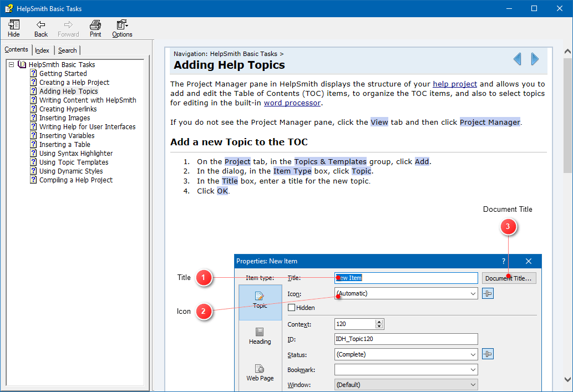This screenshot has height=392, width=573.
Task: Click the previous topic blue arrow
Action: [x=518, y=59]
